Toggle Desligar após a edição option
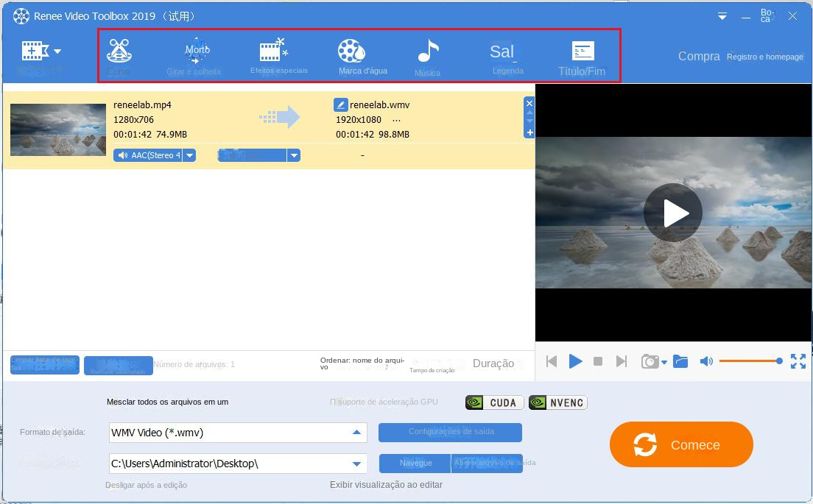Image resolution: width=813 pixels, height=504 pixels. pyautogui.click(x=145, y=485)
